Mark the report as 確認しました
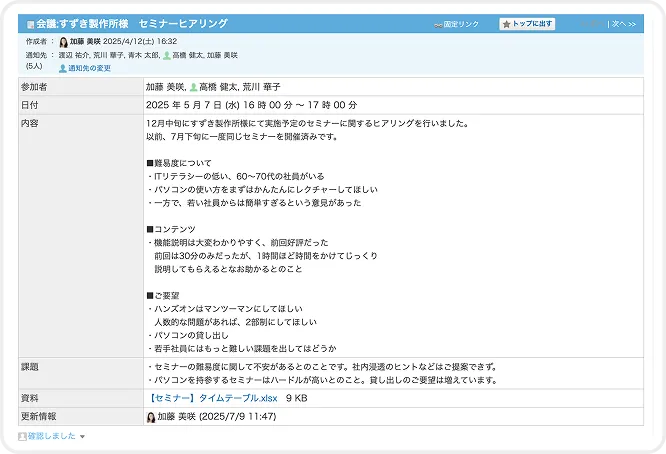Image resolution: width=666 pixels, height=454 pixels. pos(51,436)
